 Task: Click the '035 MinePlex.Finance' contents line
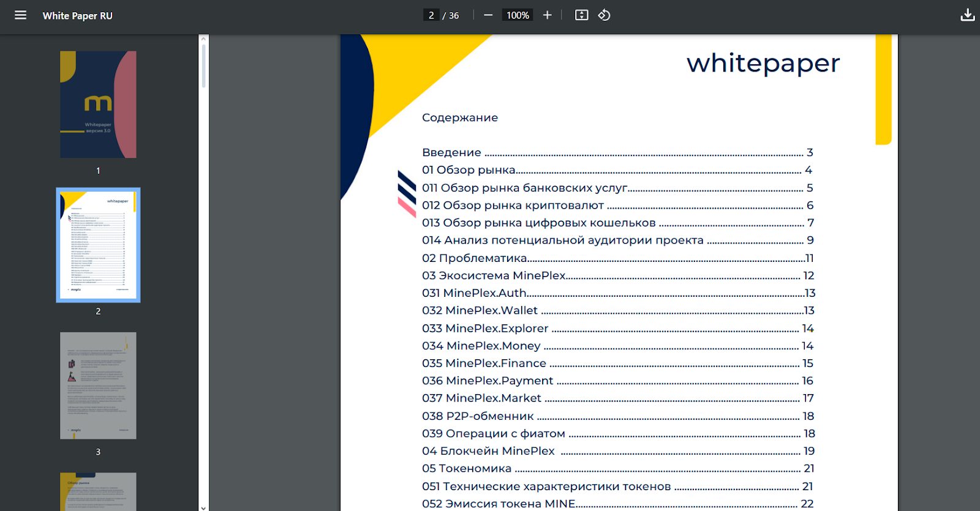point(617,364)
